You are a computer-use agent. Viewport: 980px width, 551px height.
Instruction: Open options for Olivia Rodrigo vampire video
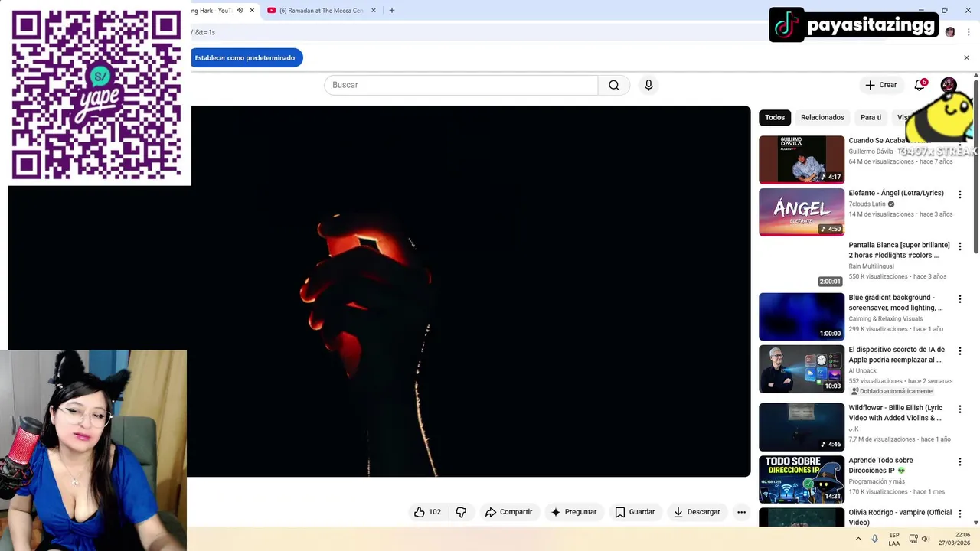pyautogui.click(x=959, y=514)
